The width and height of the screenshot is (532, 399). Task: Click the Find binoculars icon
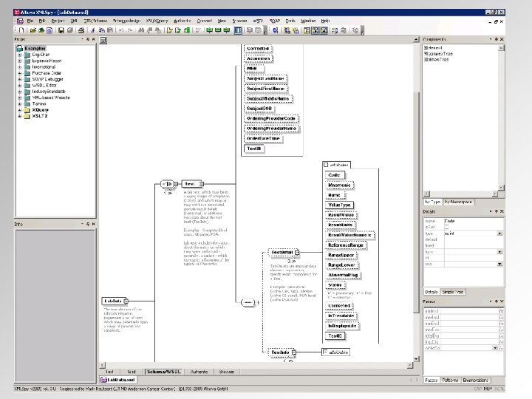click(141, 30)
